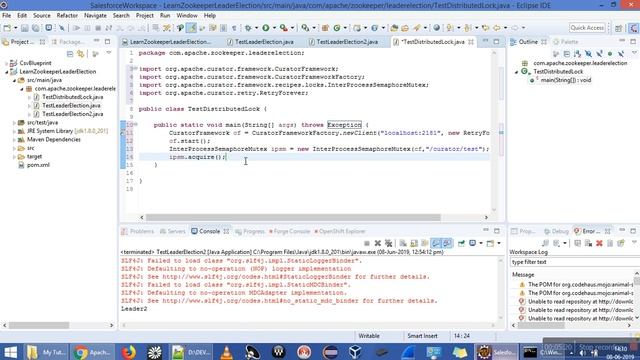Open Project Explorer view menu arrow
The height and width of the screenshot is (360, 640).
(109, 53)
